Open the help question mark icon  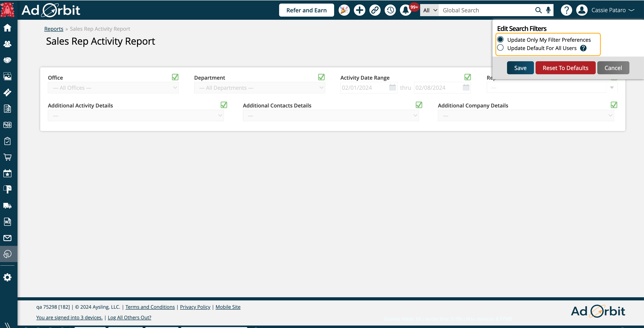(x=566, y=10)
